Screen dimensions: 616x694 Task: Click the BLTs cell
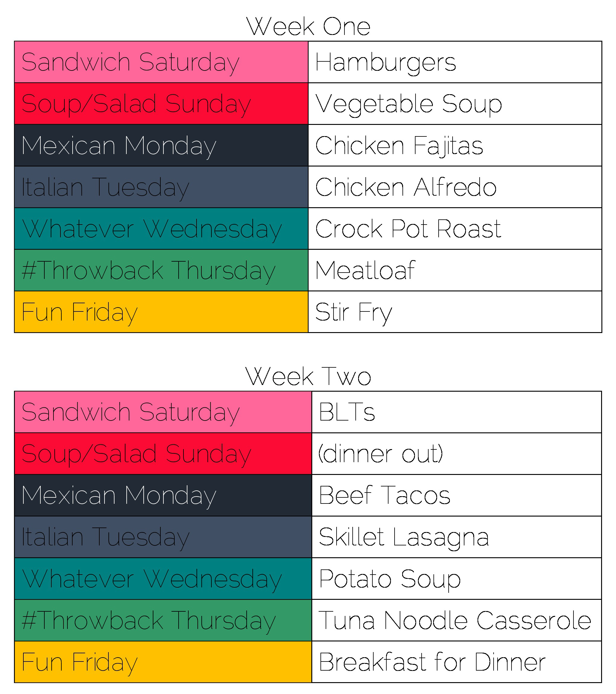point(456,412)
